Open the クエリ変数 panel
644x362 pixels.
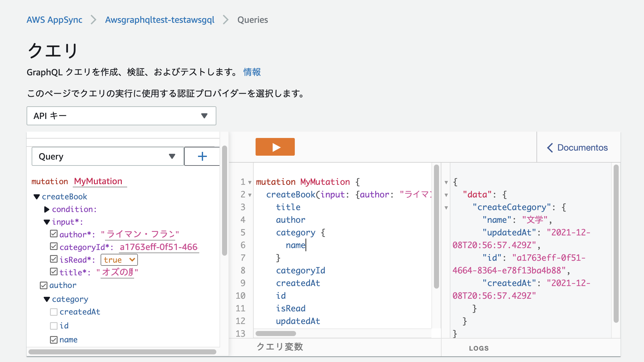(280, 347)
